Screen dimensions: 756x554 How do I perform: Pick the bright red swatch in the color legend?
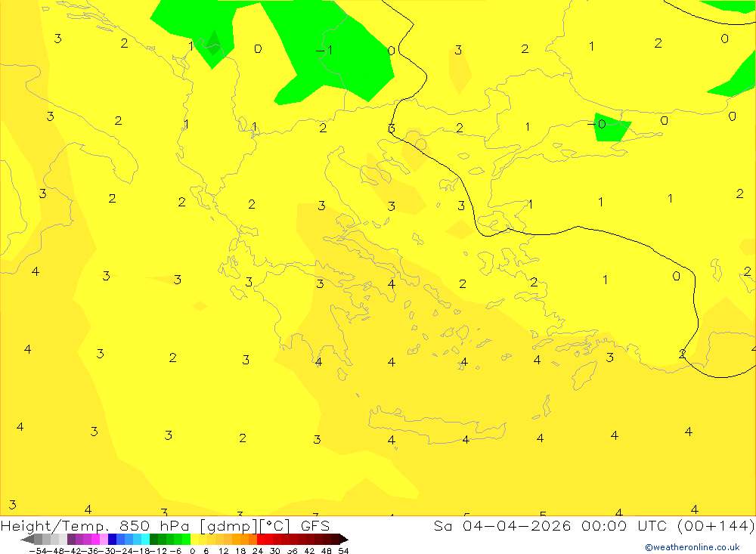tap(261, 539)
